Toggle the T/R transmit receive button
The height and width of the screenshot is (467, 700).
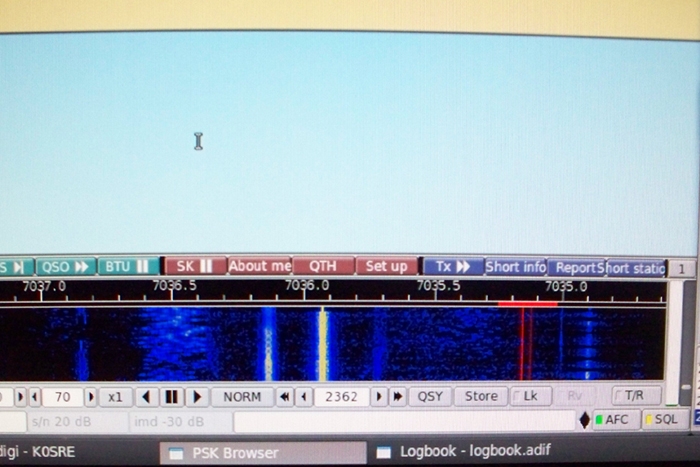(636, 397)
